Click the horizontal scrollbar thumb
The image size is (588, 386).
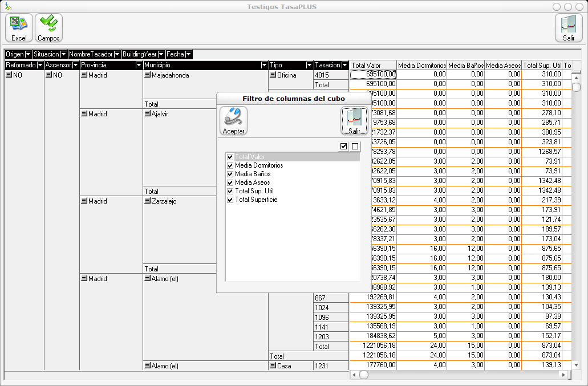[x=363, y=375]
